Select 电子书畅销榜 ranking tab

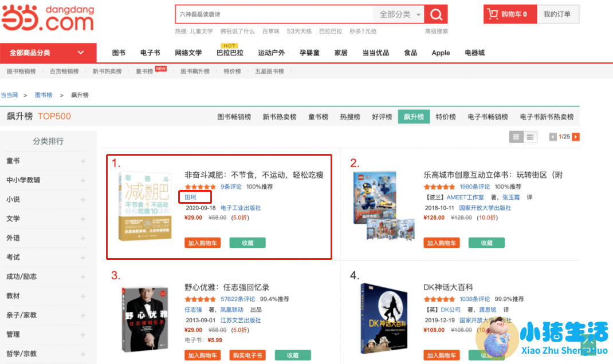pyautogui.click(x=488, y=117)
